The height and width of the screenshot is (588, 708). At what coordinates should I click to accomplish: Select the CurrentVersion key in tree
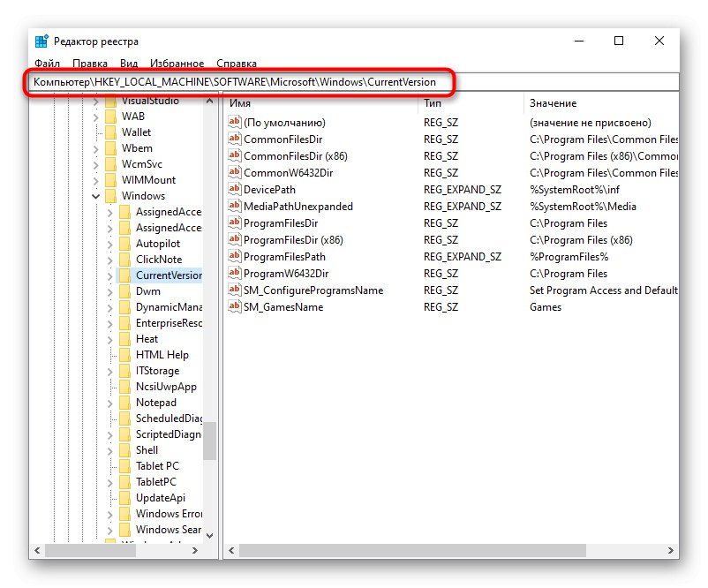[169, 275]
